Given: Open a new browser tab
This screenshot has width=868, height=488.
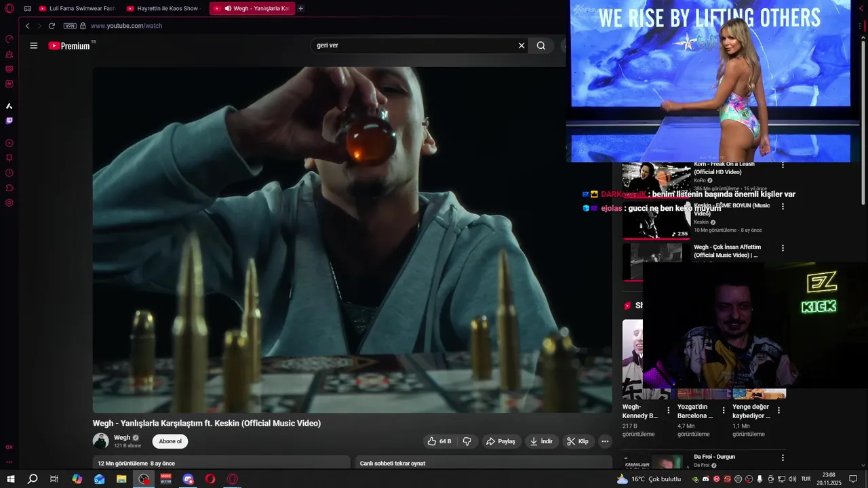Looking at the screenshot, I should pos(301,9).
